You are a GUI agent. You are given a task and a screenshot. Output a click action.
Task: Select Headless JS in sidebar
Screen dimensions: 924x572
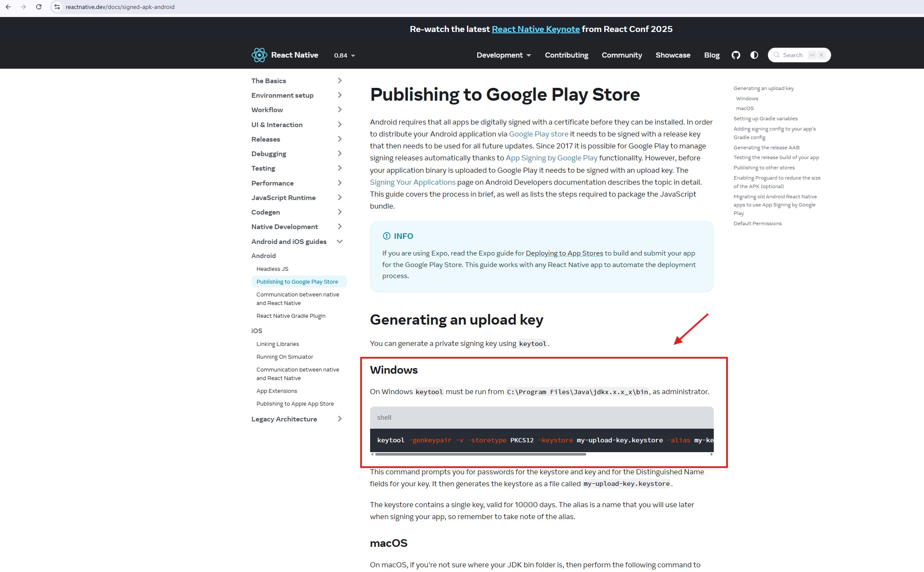click(272, 269)
